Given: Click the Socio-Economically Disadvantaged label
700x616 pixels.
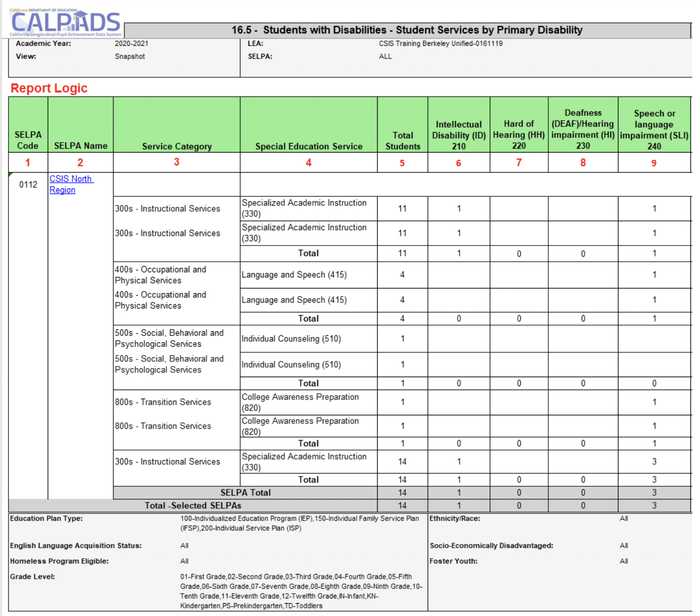Looking at the screenshot, I should click(492, 545).
